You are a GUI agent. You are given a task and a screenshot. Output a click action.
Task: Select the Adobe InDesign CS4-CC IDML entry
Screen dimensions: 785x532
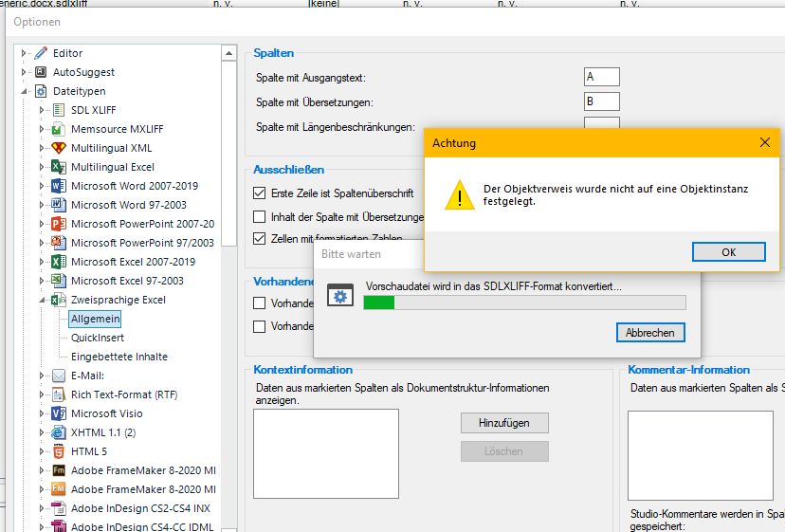click(x=142, y=526)
